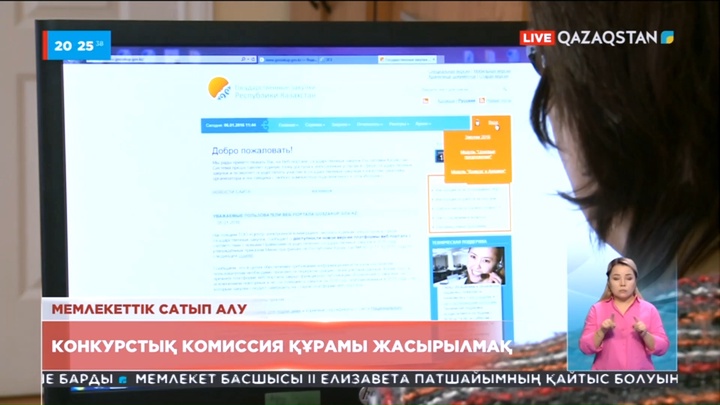Viewport: 720px width, 405px height.
Task: Click the magnifier icon beside the site search field
Action: [x=505, y=89]
